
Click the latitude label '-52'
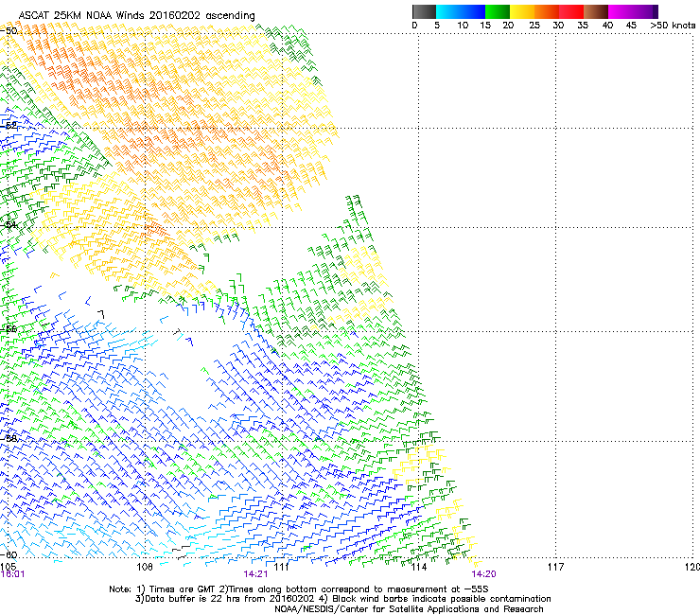tap(9, 126)
